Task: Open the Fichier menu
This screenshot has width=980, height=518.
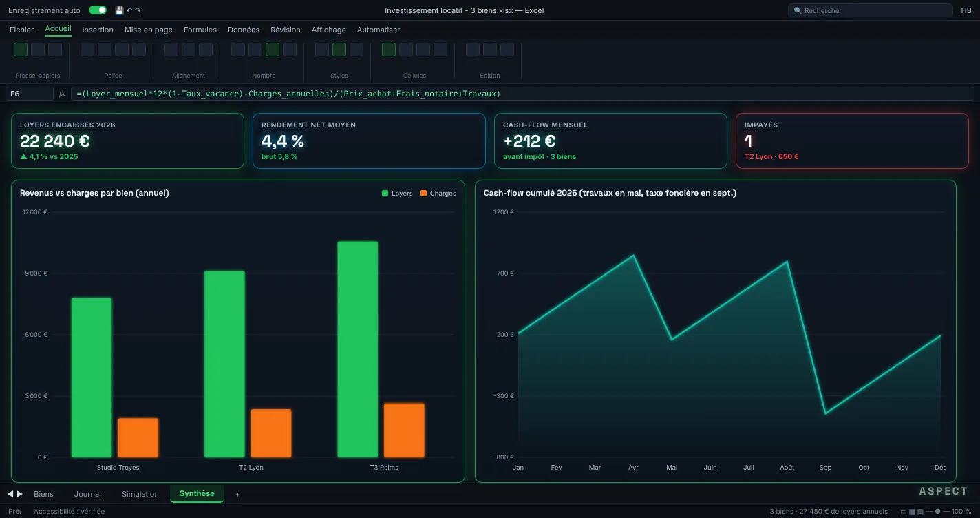Action: [x=21, y=30]
